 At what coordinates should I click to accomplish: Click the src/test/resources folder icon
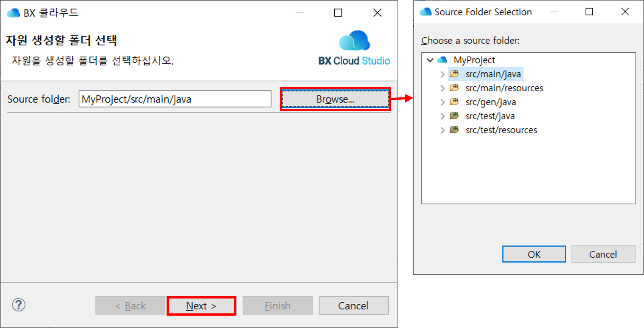click(x=454, y=130)
